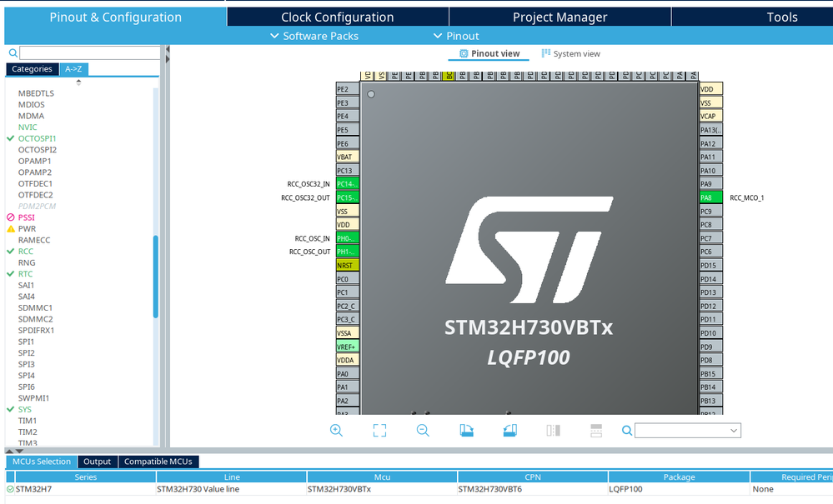833x504 pixels.
Task: Click the peripheral search magnifier icon
Action: coord(13,52)
